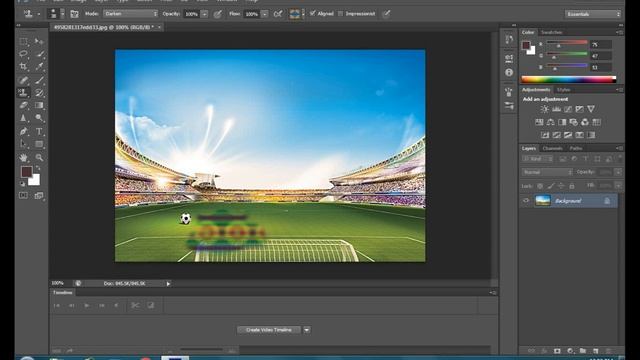Toggle lock transparent pixels
The width and height of the screenshot is (640, 360).
click(x=540, y=186)
